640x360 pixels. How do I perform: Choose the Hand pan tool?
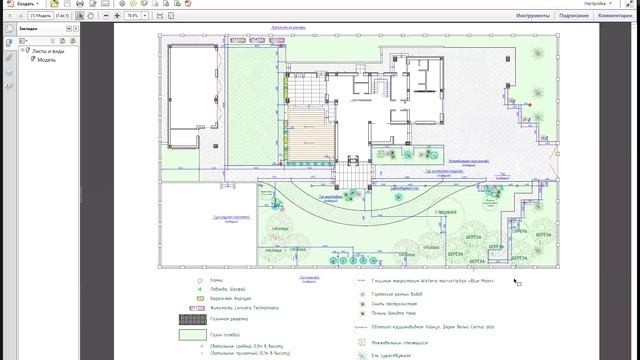point(91,16)
